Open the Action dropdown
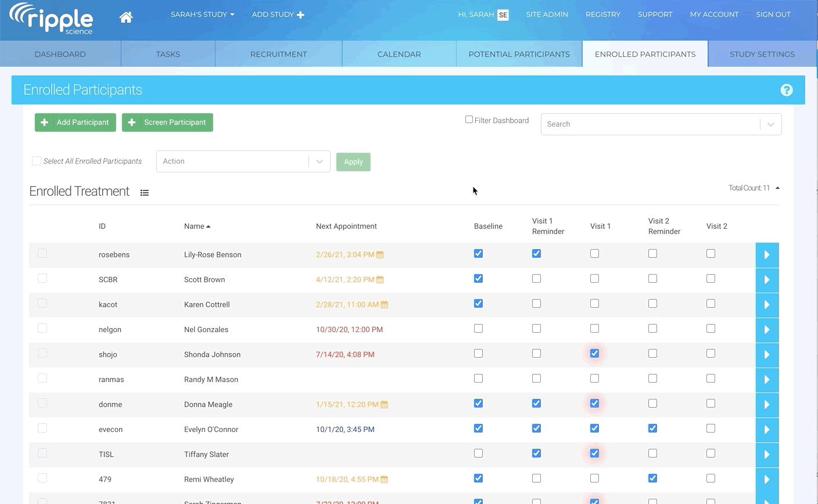This screenshot has height=504, width=818. (x=243, y=161)
